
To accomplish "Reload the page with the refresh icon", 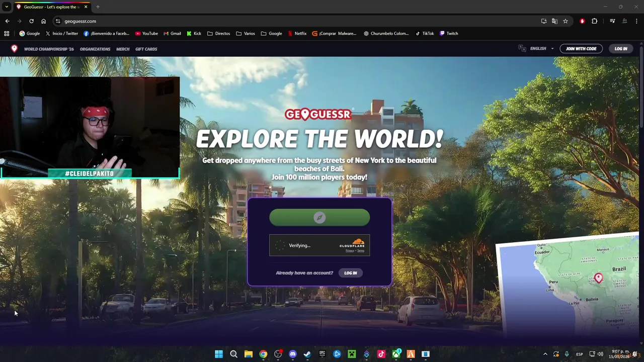I will pyautogui.click(x=31, y=21).
